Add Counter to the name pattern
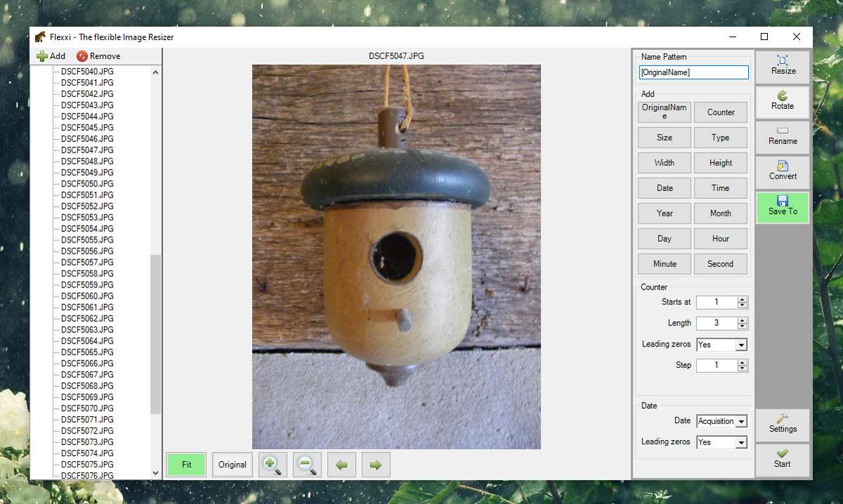This screenshot has height=504, width=843. tap(721, 112)
